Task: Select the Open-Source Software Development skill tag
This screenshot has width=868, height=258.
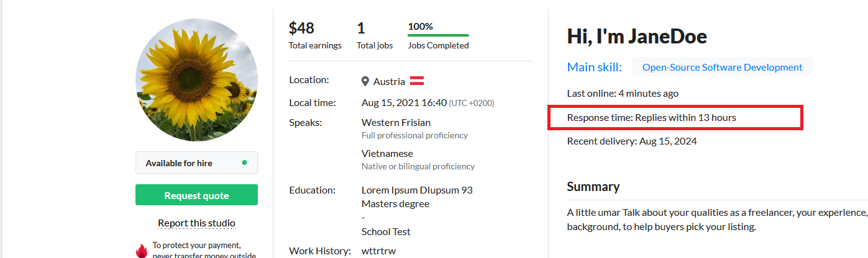Action: point(722,67)
